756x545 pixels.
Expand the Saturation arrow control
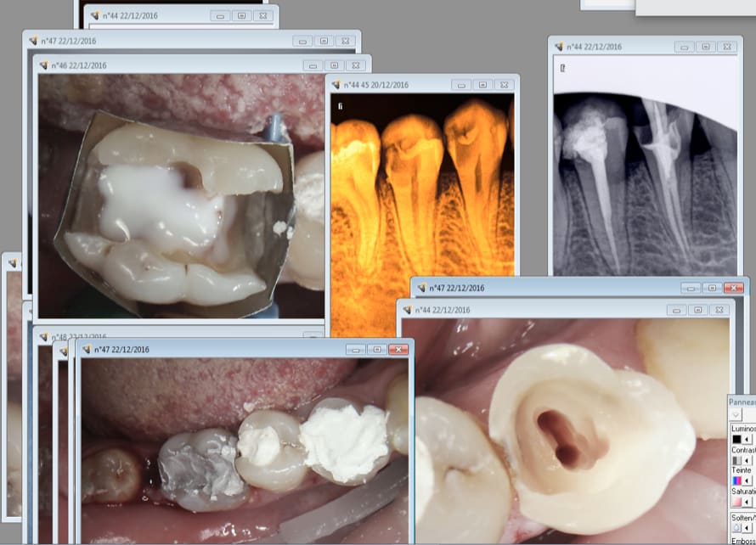click(x=748, y=502)
